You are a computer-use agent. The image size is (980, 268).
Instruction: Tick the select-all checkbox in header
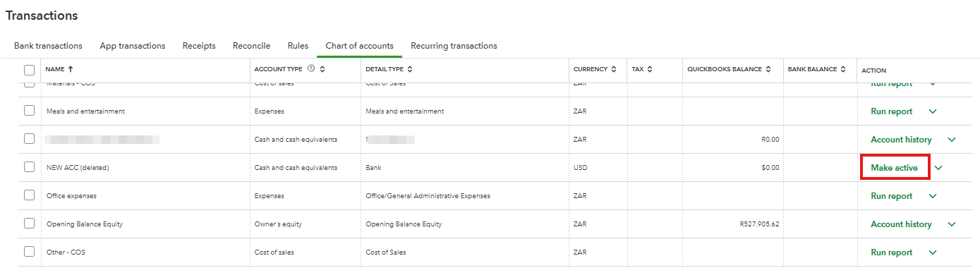[29, 70]
